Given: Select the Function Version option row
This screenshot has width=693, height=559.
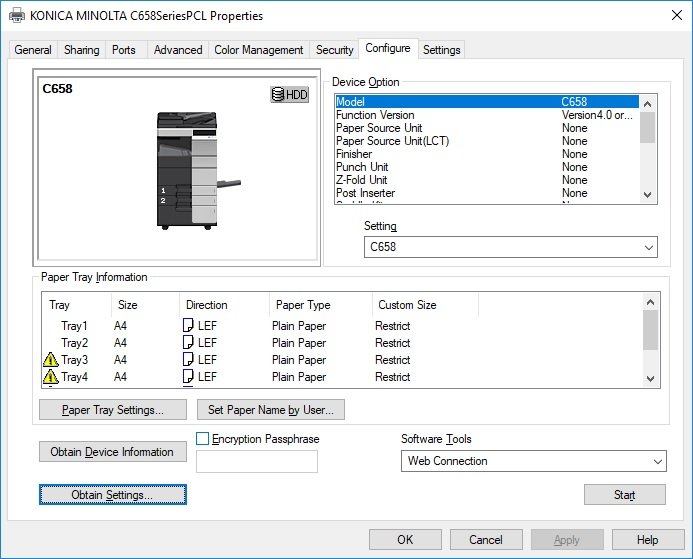Looking at the screenshot, I should point(487,115).
